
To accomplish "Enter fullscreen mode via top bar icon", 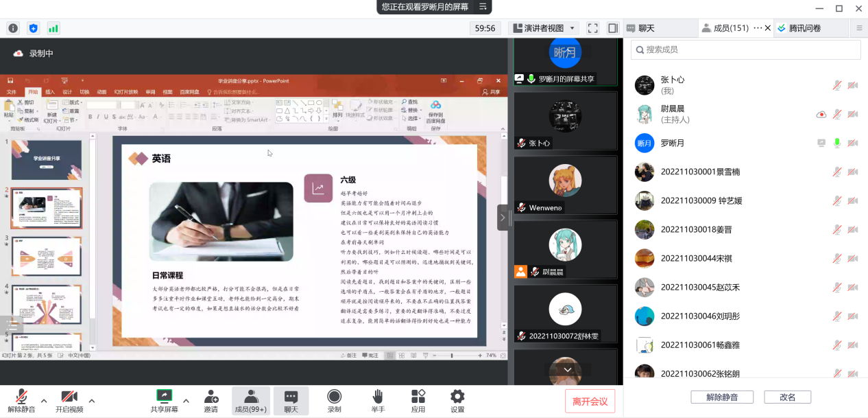I will click(x=593, y=28).
